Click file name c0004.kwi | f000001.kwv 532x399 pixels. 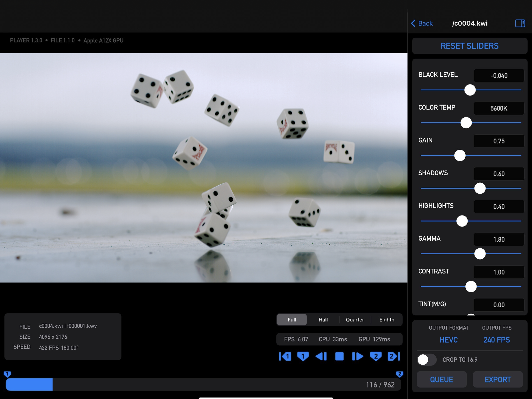68,326
